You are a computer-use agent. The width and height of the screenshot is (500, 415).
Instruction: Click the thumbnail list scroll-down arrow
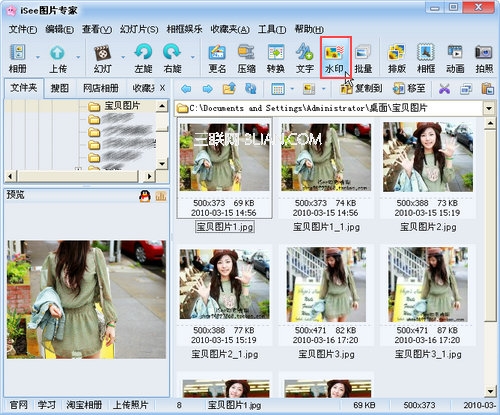pos(490,391)
